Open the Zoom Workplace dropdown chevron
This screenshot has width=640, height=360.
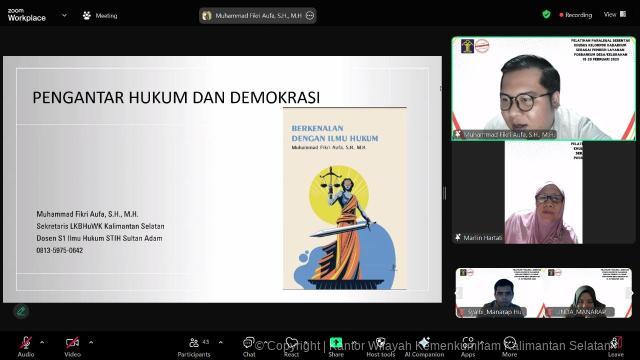click(64, 16)
